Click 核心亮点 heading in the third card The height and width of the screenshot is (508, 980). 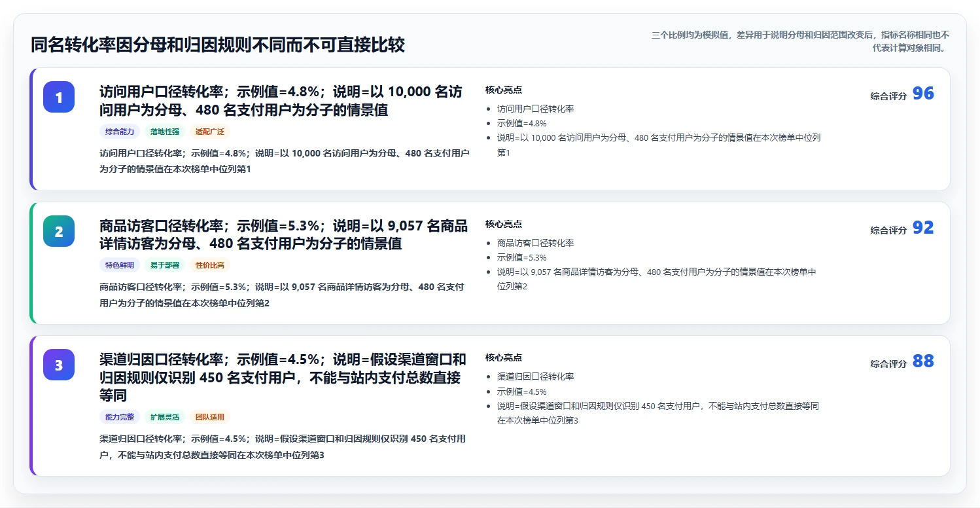click(x=504, y=358)
